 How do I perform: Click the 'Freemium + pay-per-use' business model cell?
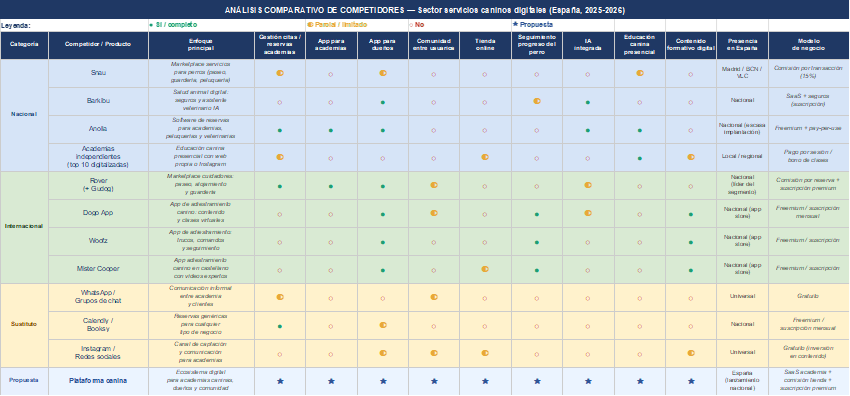tap(809, 129)
